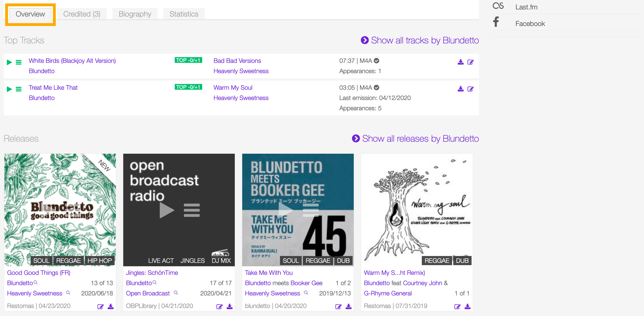This screenshot has width=644, height=316.
Task: Open the Warm My Soul remix cover thumbnail
Action: pos(417,210)
